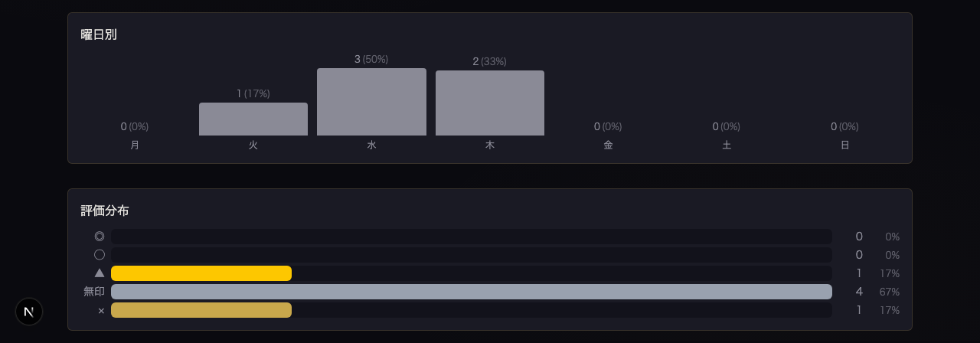The image size is (980, 343).
Task: Click the 金 day label
Action: point(608,145)
